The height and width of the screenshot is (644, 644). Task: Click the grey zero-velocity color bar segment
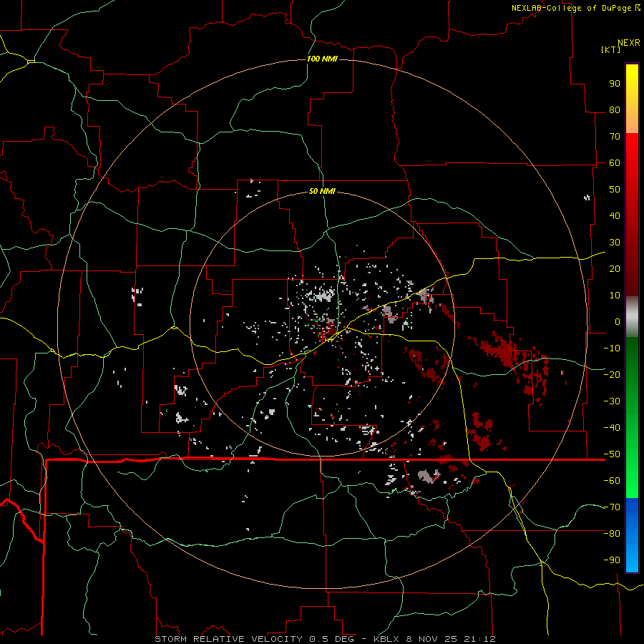[632, 316]
